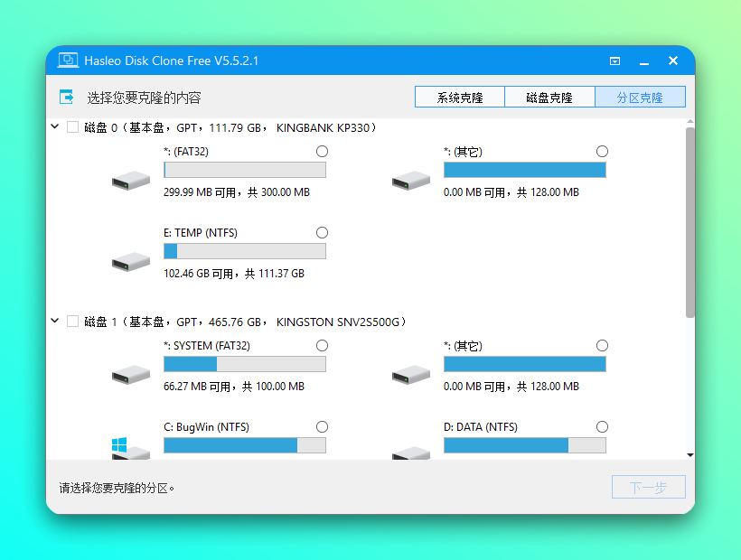Click heading 选择您要克隆的内容
Screen dimensions: 741x560
pos(145,98)
